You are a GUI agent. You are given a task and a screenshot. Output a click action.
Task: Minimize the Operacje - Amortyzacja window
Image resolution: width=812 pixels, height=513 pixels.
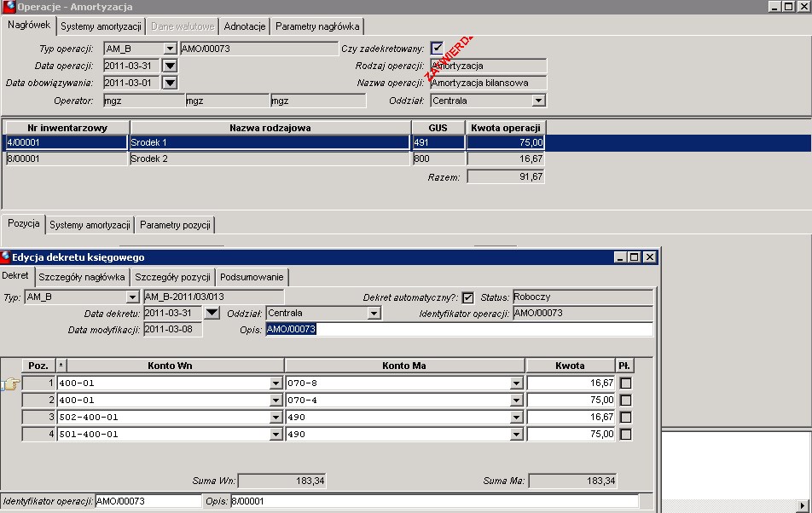[774, 6]
